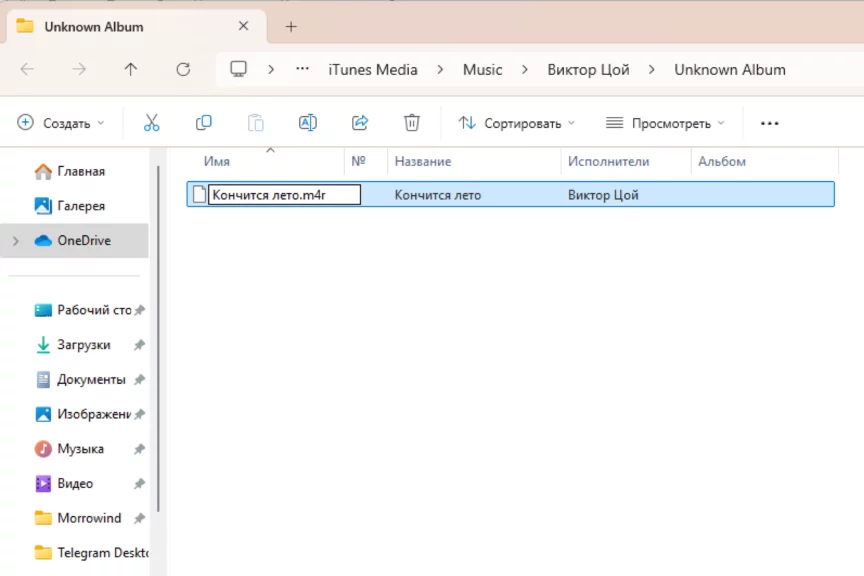Sort by the Исполнители column header
Viewport: 864px width, 576px height.
608,161
